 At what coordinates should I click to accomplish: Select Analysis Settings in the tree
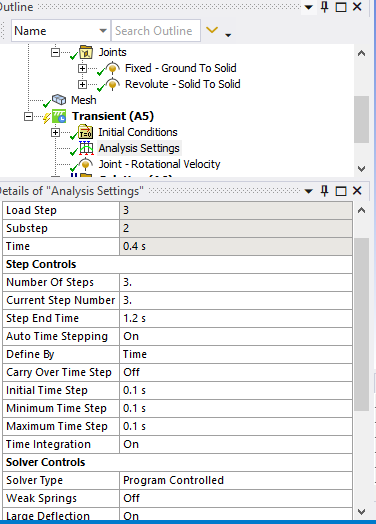point(139,148)
